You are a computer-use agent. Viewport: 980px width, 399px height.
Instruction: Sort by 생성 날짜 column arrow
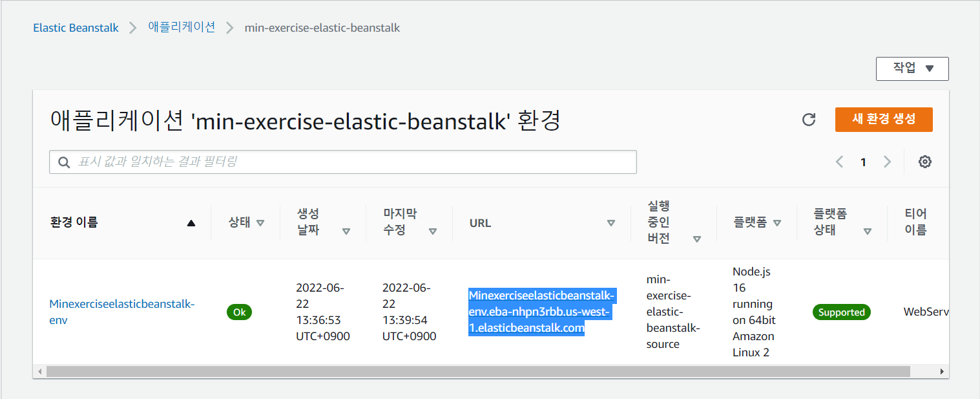point(346,231)
